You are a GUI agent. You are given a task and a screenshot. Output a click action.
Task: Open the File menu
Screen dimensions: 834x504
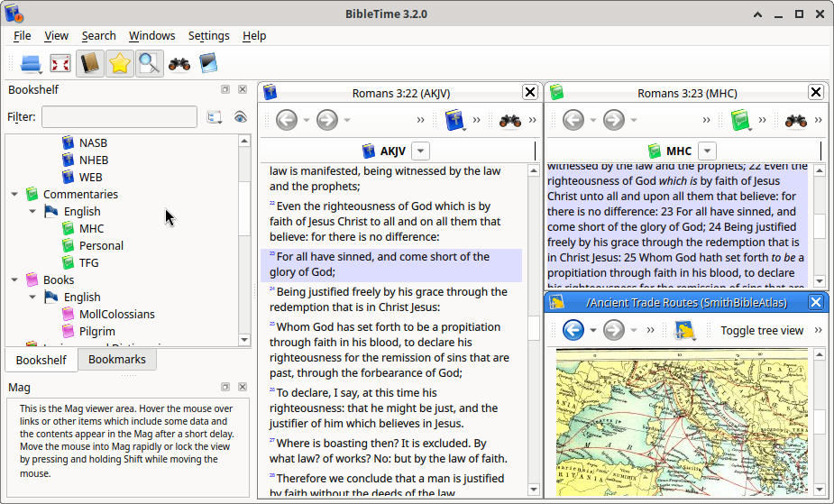coord(23,36)
